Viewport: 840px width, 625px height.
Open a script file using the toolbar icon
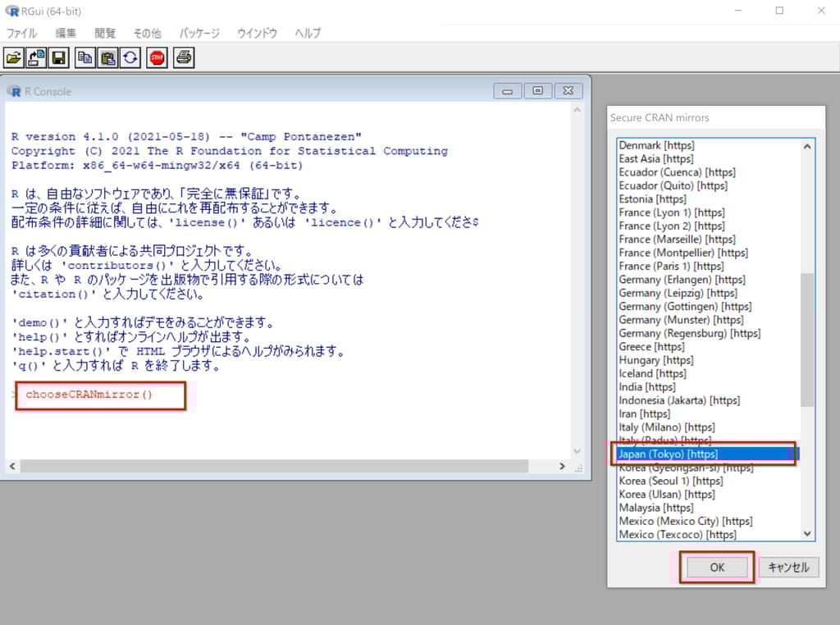click(x=14, y=57)
